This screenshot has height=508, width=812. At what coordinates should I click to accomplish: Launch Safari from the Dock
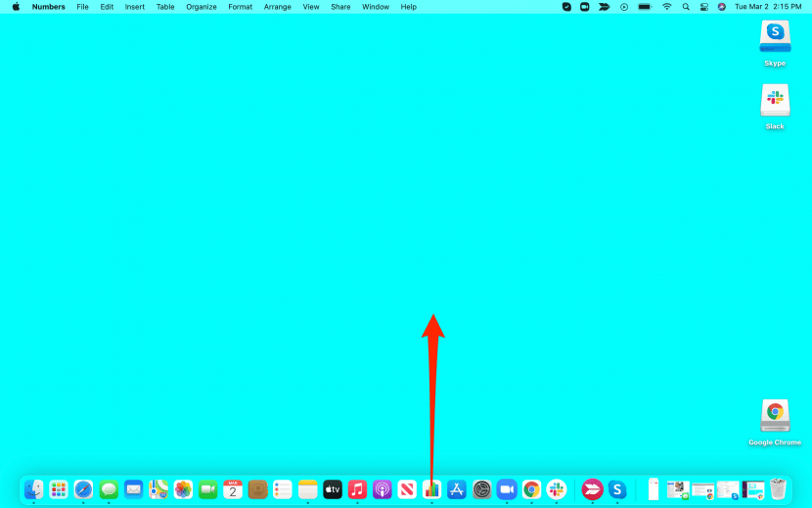point(84,489)
